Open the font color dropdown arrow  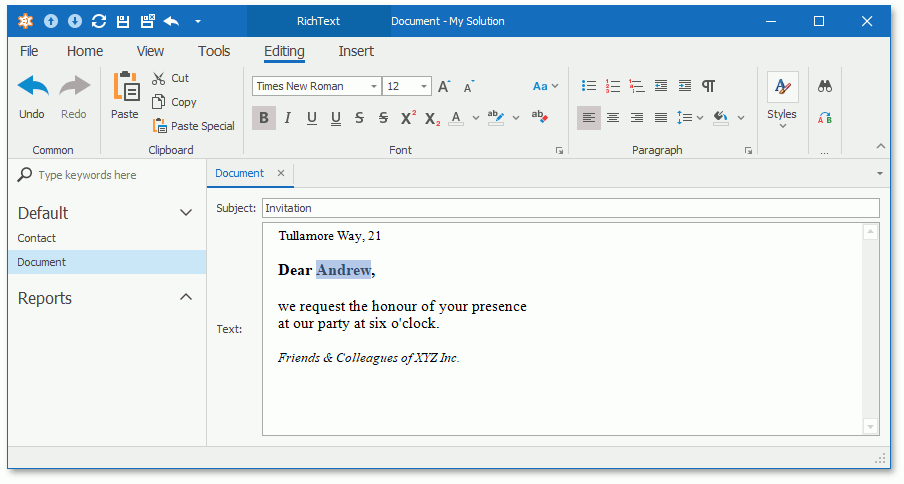(476, 118)
